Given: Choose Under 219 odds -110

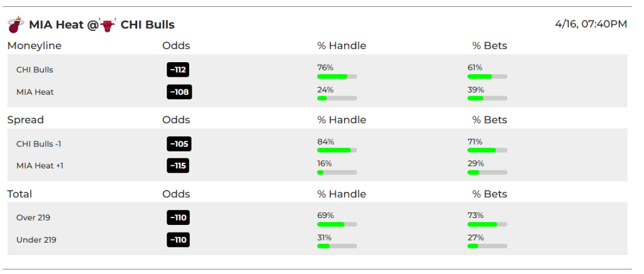Looking at the screenshot, I should point(178,240).
